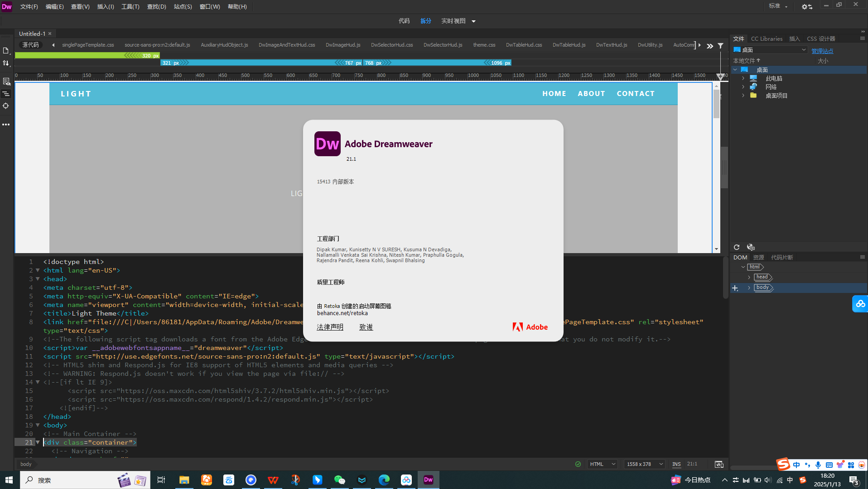Open customize toolbar three dots
The image size is (868, 489).
(x=6, y=125)
